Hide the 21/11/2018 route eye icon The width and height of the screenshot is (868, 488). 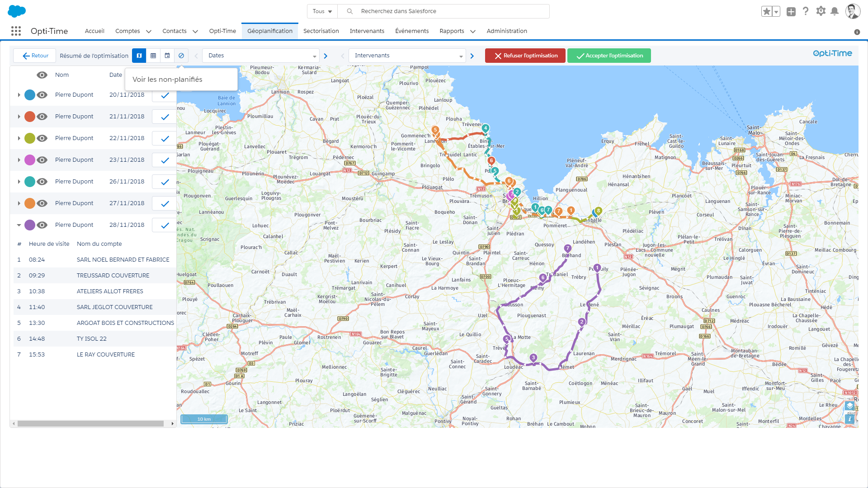pyautogui.click(x=42, y=117)
